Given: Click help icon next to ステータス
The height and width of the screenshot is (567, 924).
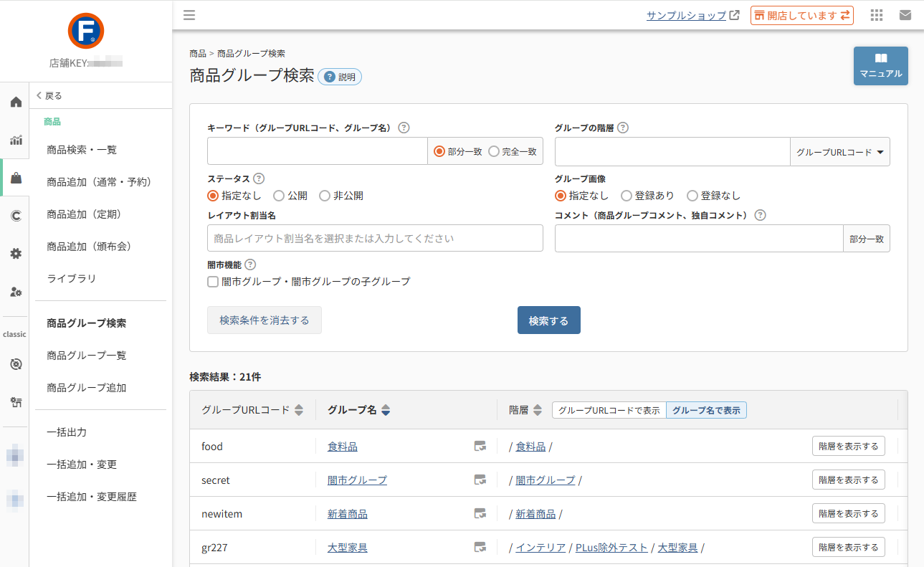Looking at the screenshot, I should click(x=259, y=178).
